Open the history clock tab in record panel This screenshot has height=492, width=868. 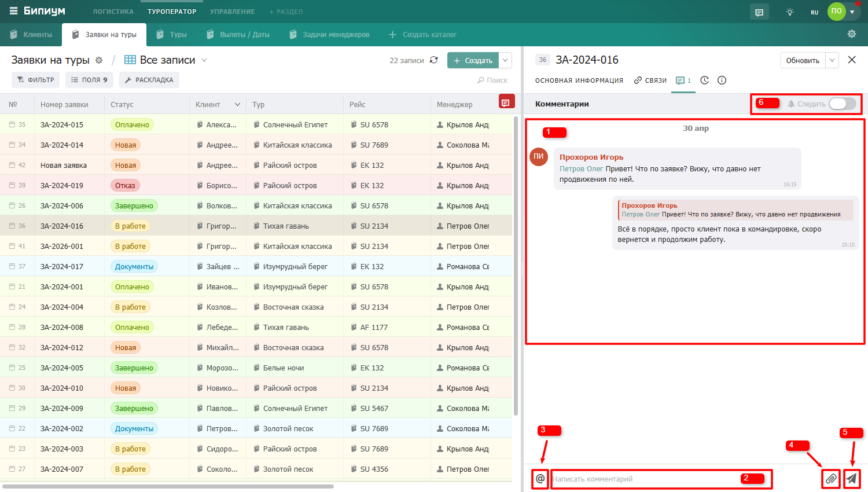[704, 80]
